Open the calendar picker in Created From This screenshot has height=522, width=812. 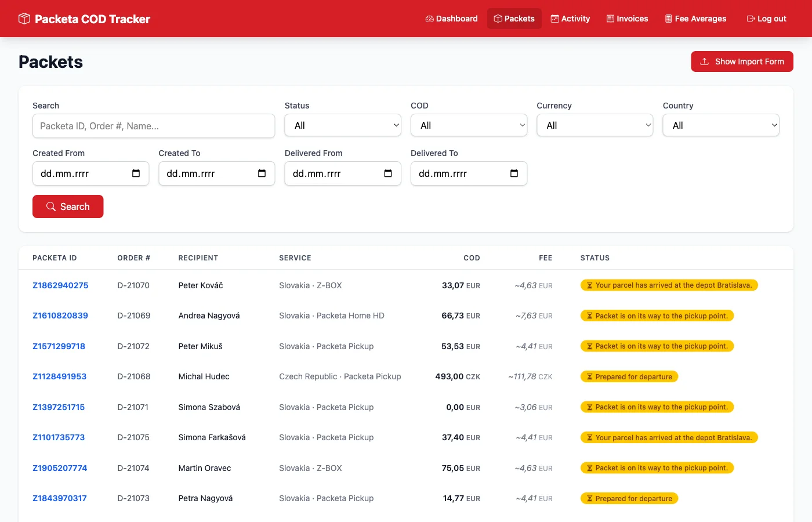point(136,173)
